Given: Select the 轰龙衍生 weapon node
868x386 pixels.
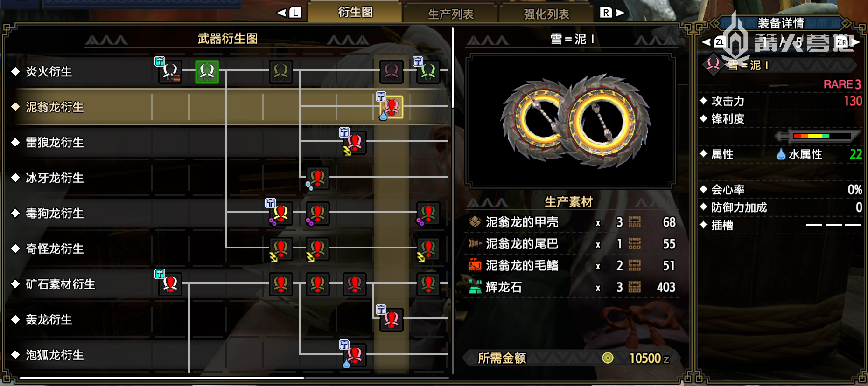Looking at the screenshot, I should (x=392, y=319).
